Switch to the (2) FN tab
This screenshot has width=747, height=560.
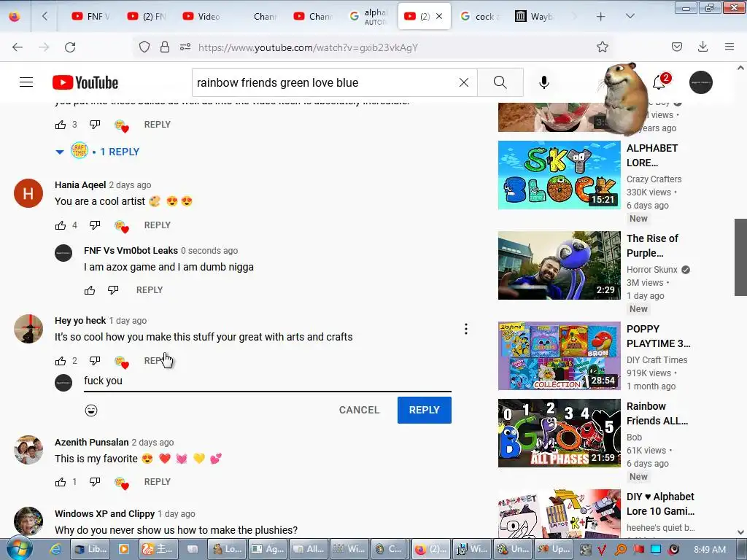(146, 16)
